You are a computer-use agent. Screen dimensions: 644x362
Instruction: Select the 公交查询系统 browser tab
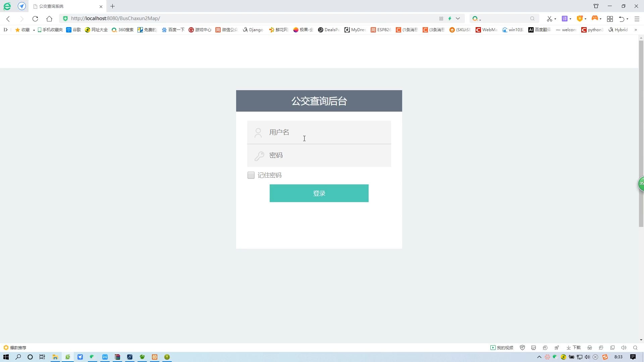pos(67,6)
